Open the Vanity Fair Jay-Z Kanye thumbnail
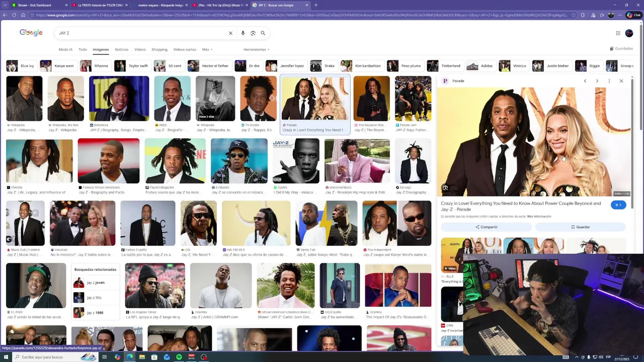The image size is (644, 362). pyautogui.click(x=327, y=223)
